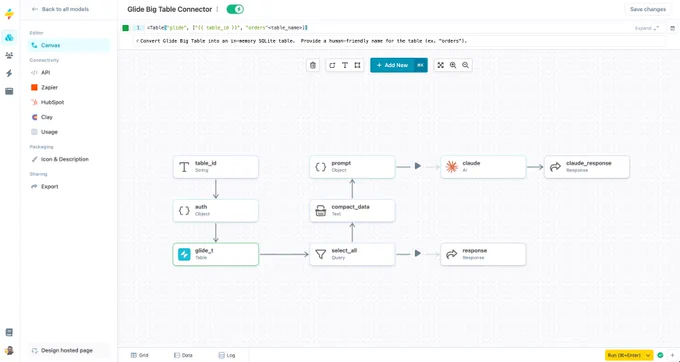
Task: Delete selected node with trash icon
Action: (x=313, y=65)
